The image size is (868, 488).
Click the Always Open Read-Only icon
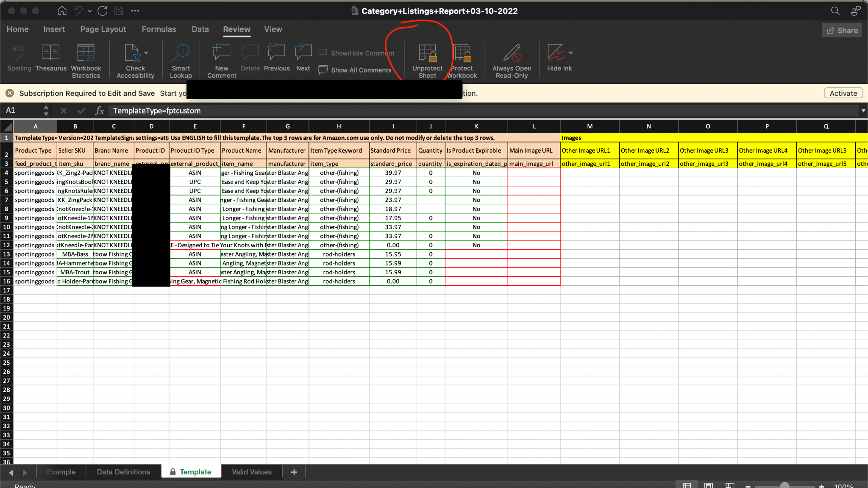point(512,54)
